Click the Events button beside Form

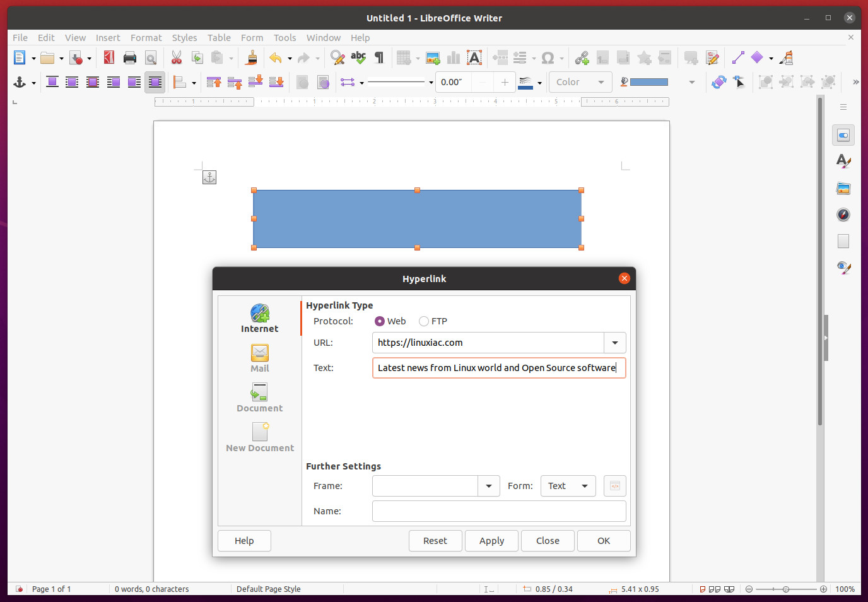point(615,486)
